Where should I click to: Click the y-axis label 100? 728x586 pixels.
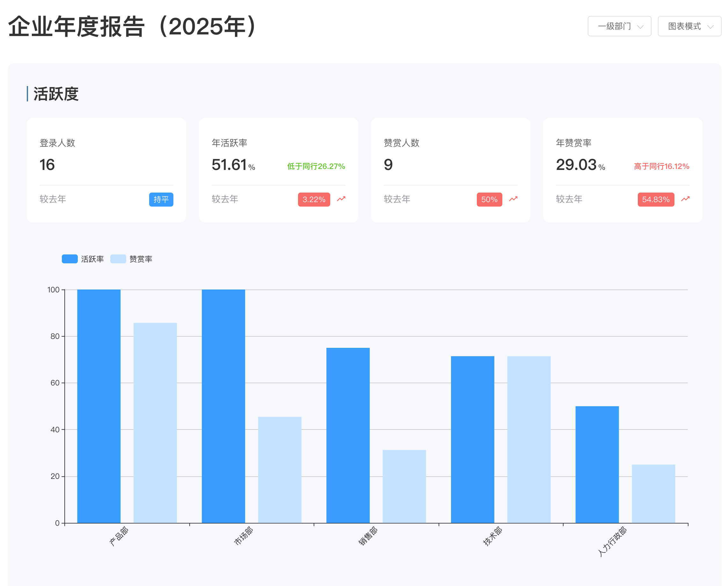(53, 290)
